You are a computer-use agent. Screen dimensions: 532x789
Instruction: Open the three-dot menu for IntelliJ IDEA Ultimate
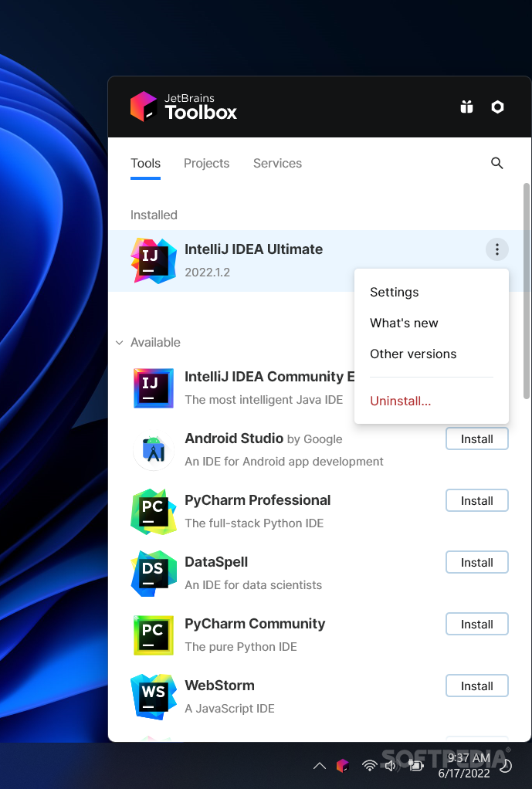(496, 249)
